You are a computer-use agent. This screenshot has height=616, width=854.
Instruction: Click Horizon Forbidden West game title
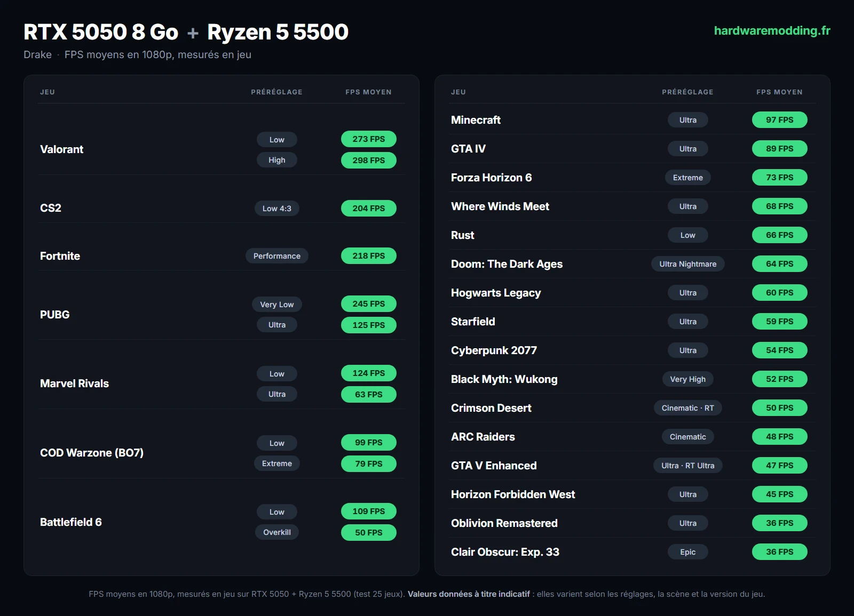click(513, 494)
